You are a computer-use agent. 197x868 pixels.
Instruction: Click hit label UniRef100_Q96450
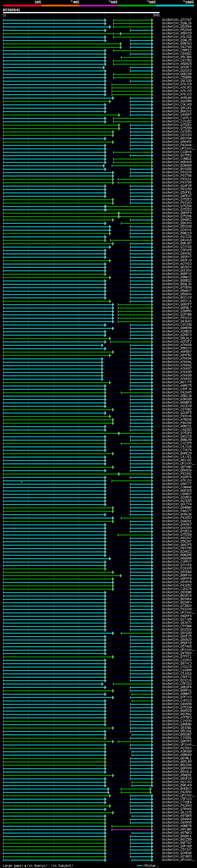coord(177,142)
